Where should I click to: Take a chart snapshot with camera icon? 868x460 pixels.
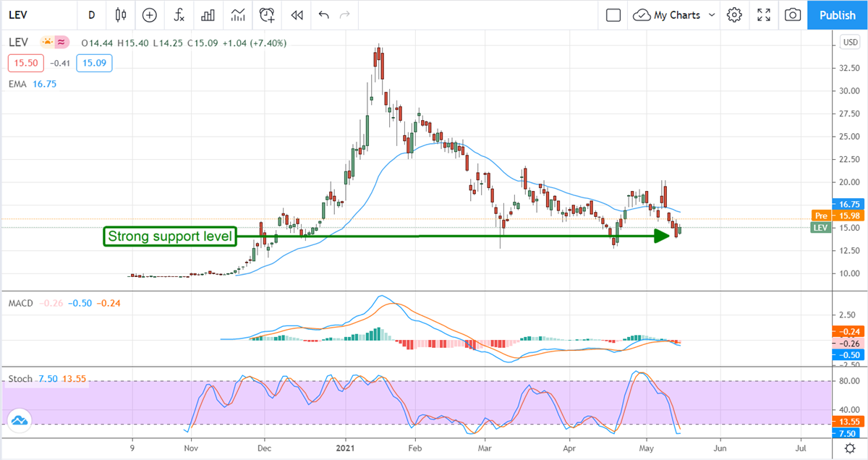click(x=793, y=14)
